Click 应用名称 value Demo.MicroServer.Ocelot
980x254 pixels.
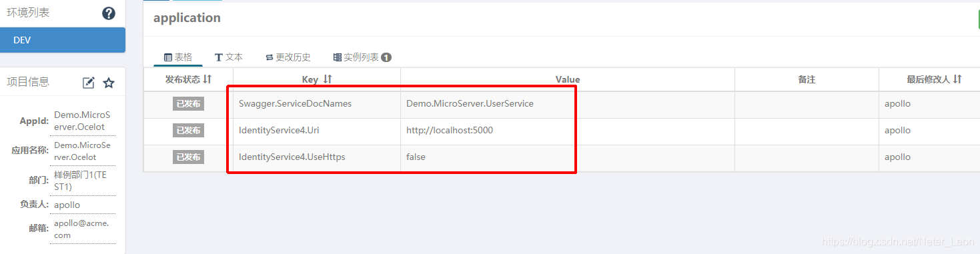pyautogui.click(x=83, y=151)
